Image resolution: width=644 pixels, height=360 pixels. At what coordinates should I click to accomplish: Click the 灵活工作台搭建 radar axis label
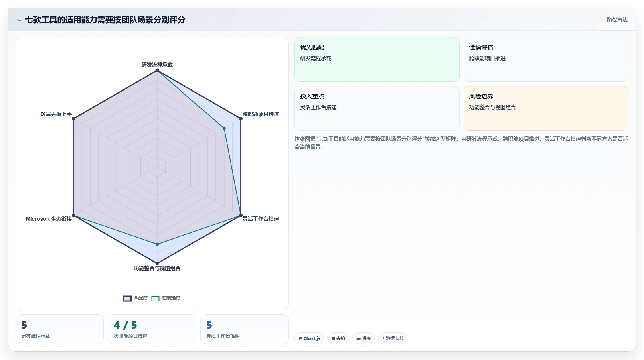(x=261, y=219)
